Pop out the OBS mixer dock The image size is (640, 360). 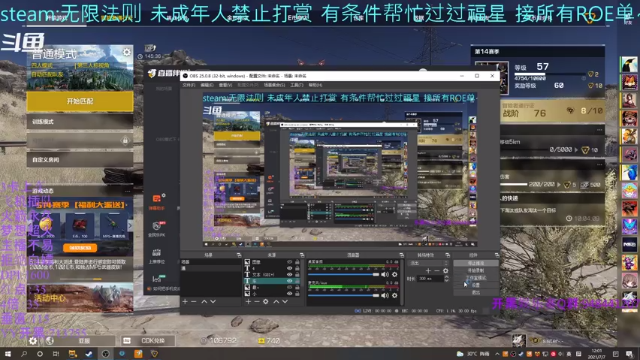coord(401,255)
